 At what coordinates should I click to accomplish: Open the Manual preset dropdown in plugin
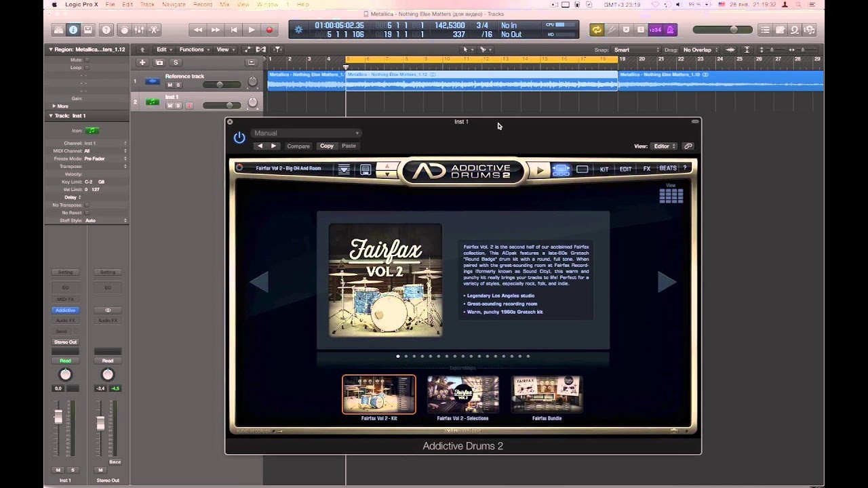[x=306, y=134]
